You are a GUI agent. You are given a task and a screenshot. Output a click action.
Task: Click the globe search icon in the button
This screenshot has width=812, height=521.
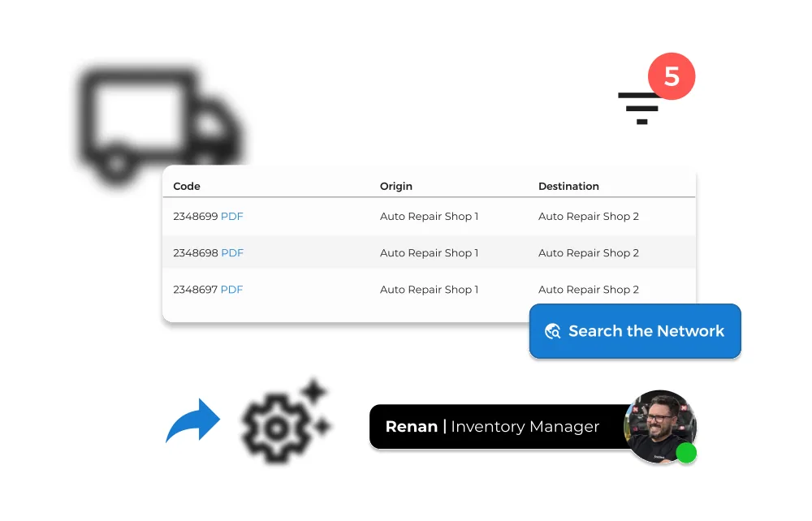[552, 331]
